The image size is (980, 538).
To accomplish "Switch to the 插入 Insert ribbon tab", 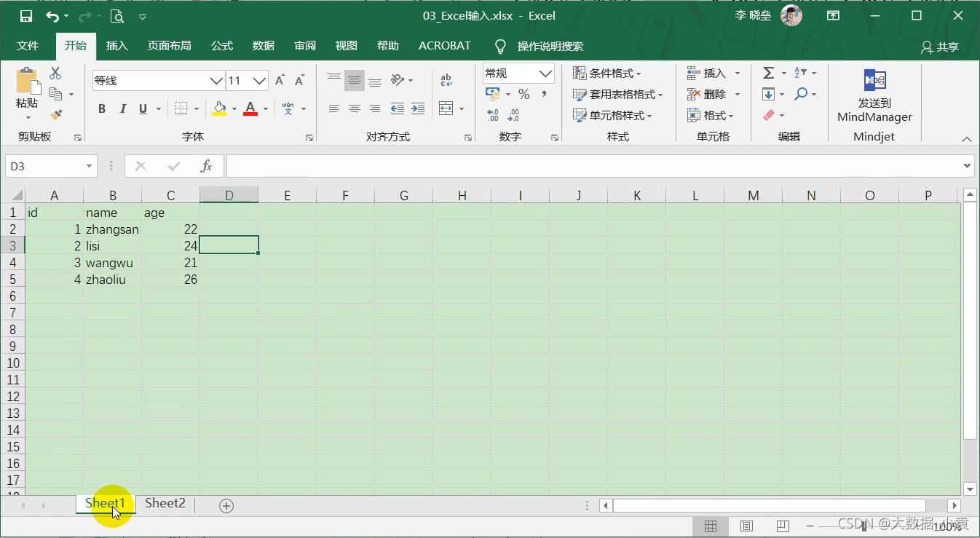I will [116, 46].
